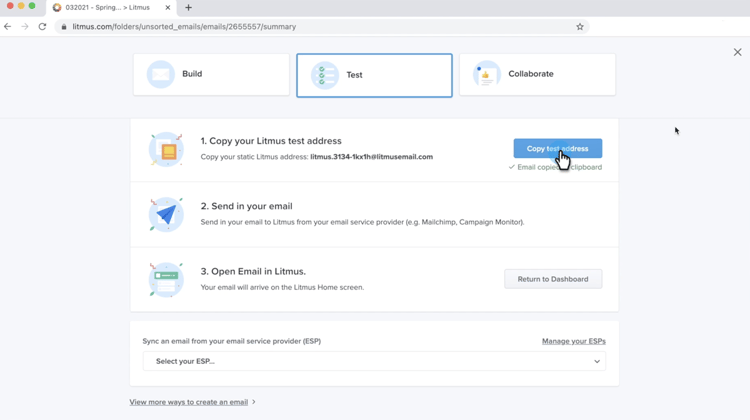
Task: Click the Collaborate thumbs-up icon
Action: coord(486,74)
